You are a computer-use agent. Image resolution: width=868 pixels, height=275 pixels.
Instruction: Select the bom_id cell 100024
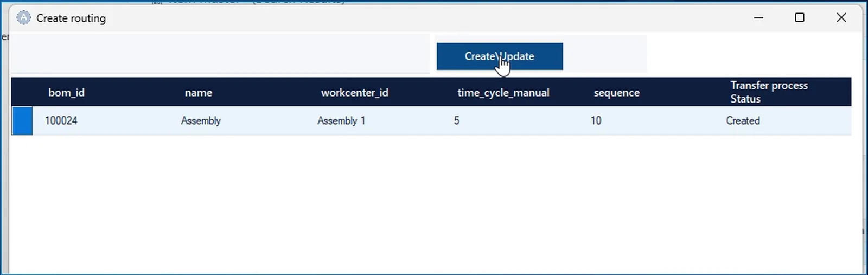click(61, 120)
